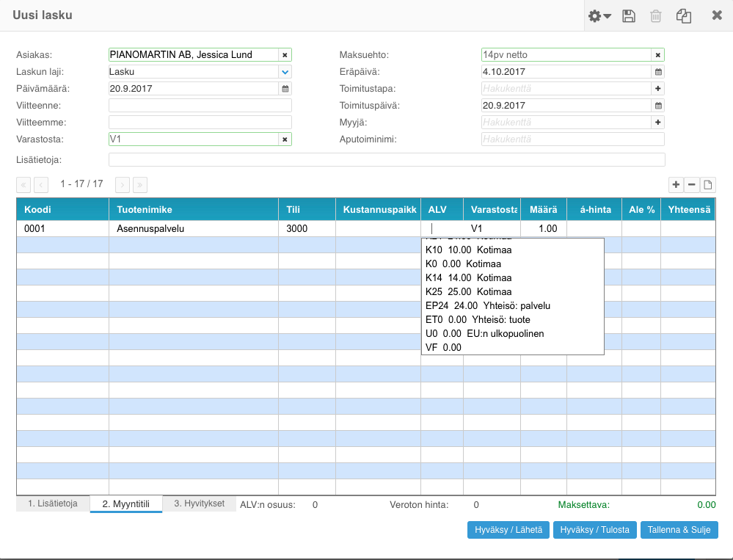Select the 1.00 quantity cell

click(544, 228)
